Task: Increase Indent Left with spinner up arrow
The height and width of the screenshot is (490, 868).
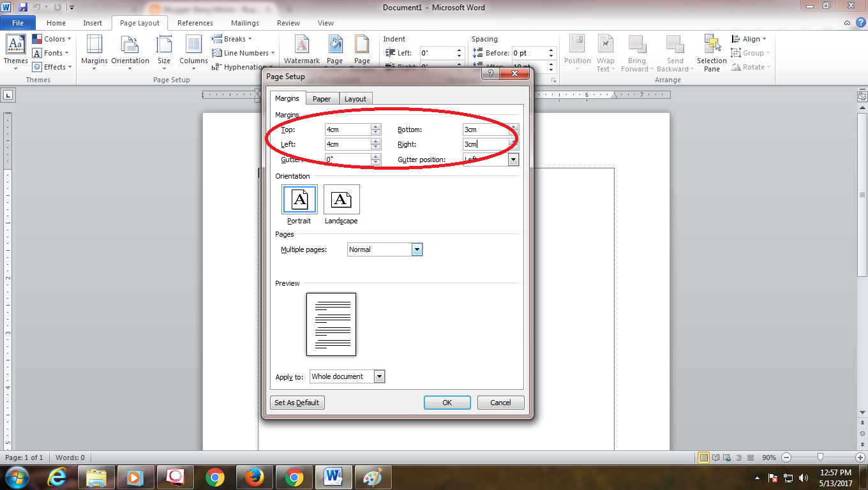Action: tap(459, 50)
